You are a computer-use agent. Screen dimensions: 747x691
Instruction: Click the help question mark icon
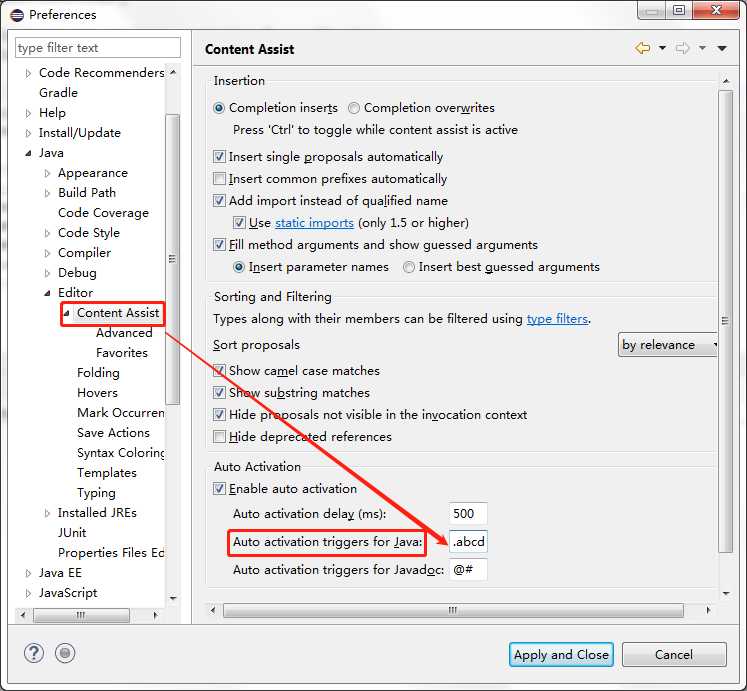(x=34, y=653)
